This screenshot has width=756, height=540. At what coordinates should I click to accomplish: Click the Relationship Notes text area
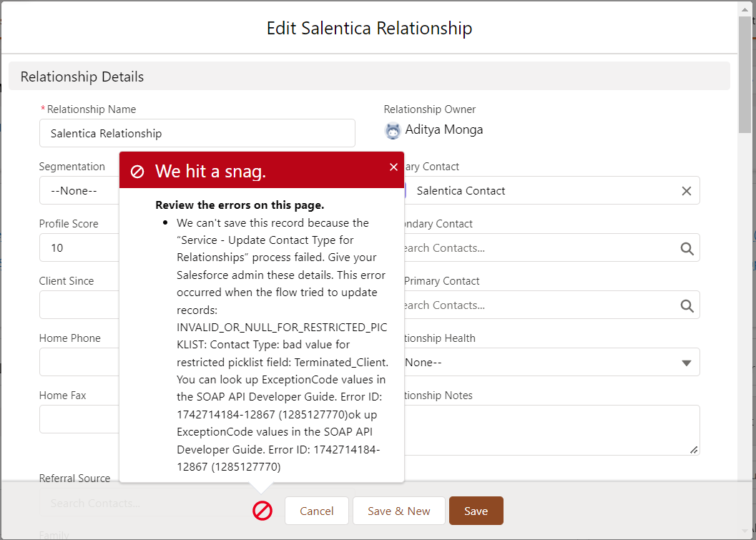[x=551, y=430]
